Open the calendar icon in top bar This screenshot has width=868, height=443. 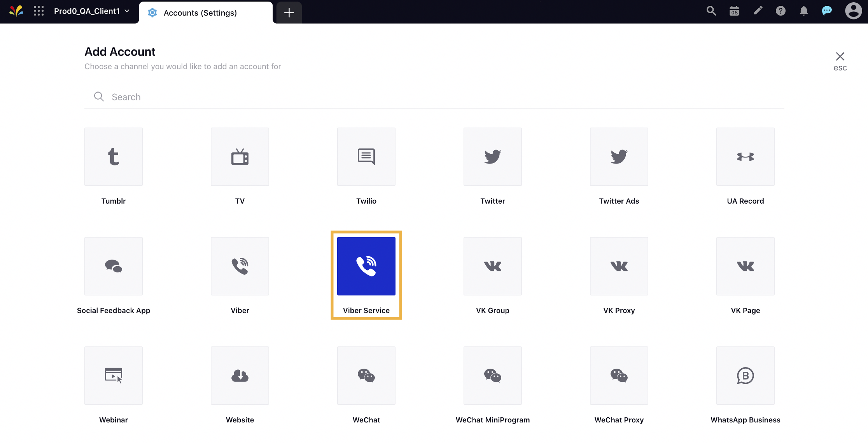734,11
